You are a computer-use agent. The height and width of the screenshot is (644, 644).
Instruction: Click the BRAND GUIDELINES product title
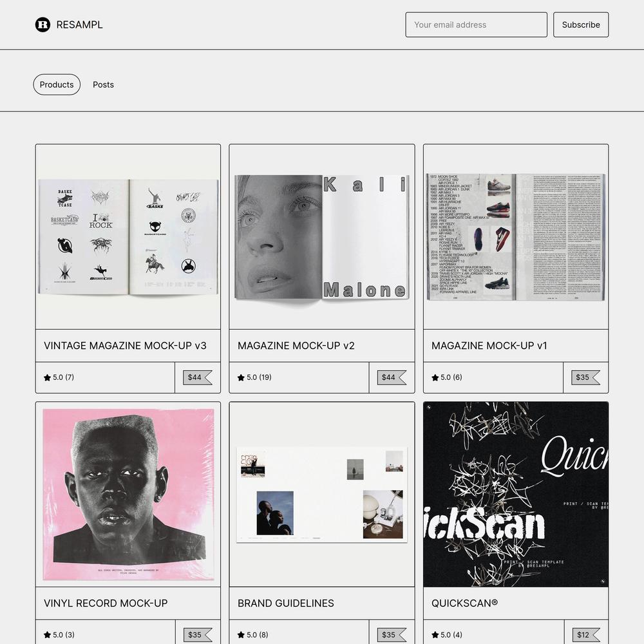coord(286,603)
